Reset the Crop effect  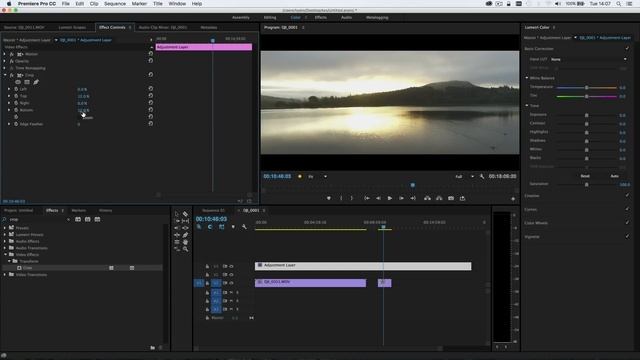click(x=151, y=75)
